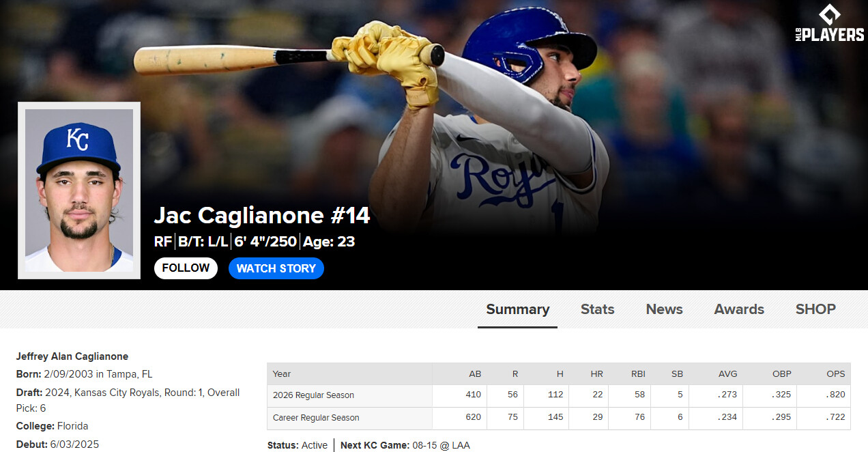
Task: Click the R column header
Action: click(x=517, y=373)
